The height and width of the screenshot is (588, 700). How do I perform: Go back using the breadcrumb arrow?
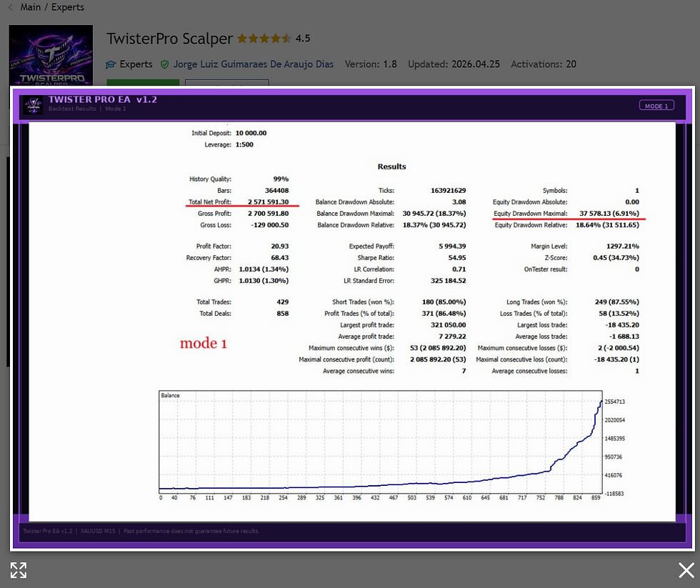click(x=11, y=7)
